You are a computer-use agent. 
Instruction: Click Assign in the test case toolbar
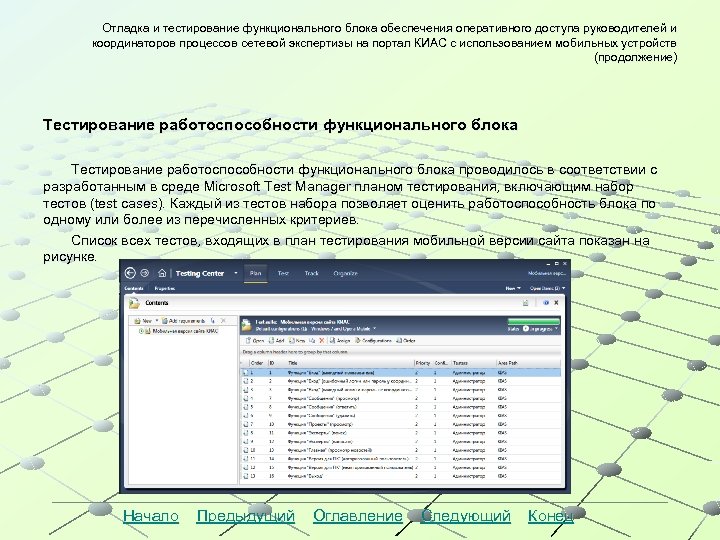(x=339, y=341)
